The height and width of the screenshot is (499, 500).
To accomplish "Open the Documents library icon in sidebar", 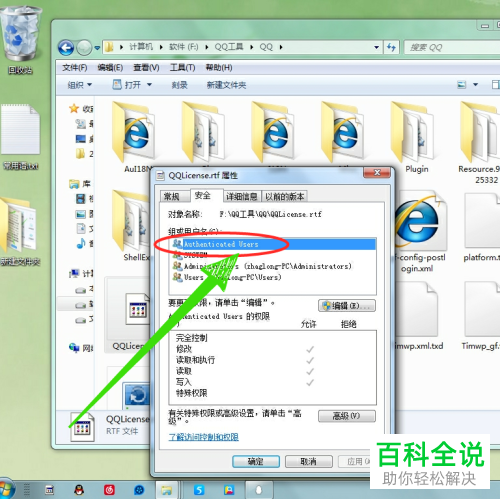I will click(81, 228).
